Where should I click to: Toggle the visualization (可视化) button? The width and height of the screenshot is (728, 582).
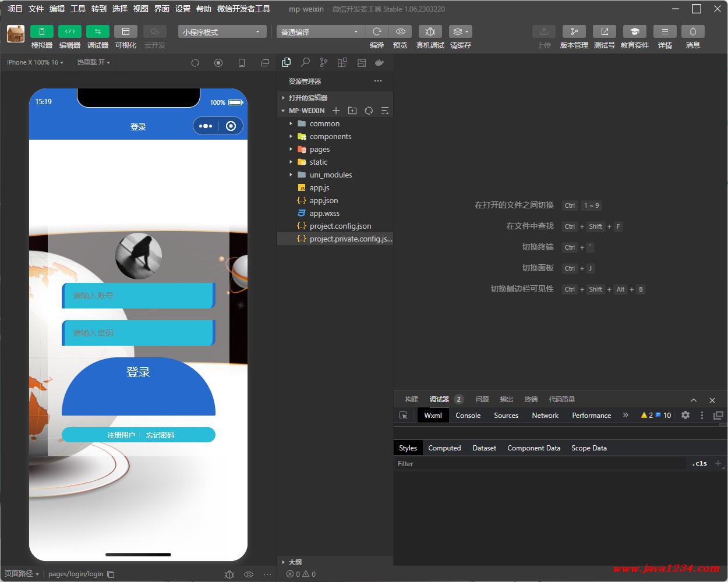(125, 31)
